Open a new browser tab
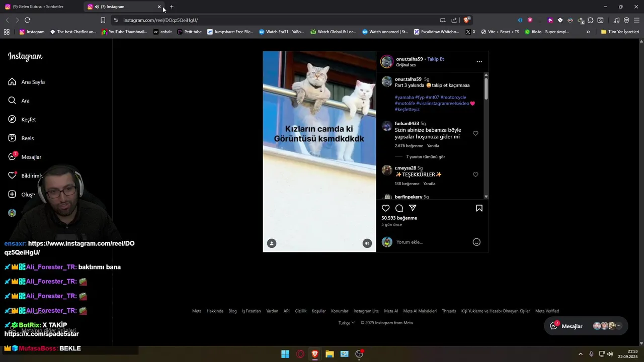This screenshot has width=644, height=362. coord(172,7)
